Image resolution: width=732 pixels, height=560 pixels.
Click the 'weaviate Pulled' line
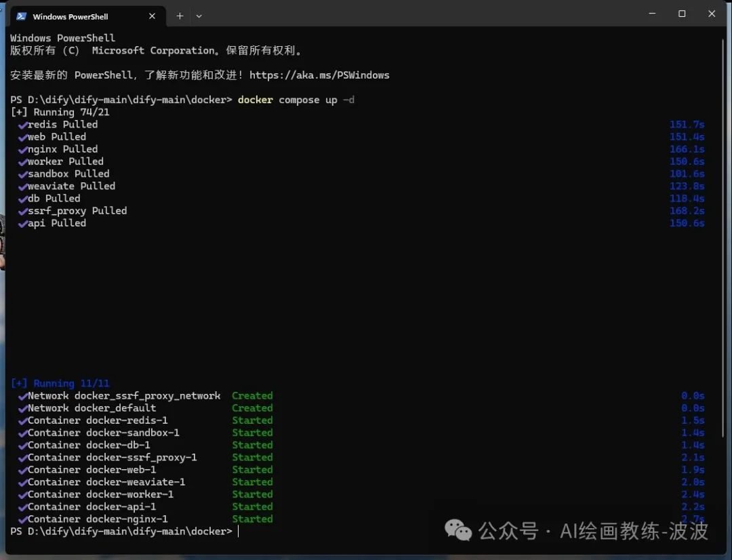coord(66,186)
